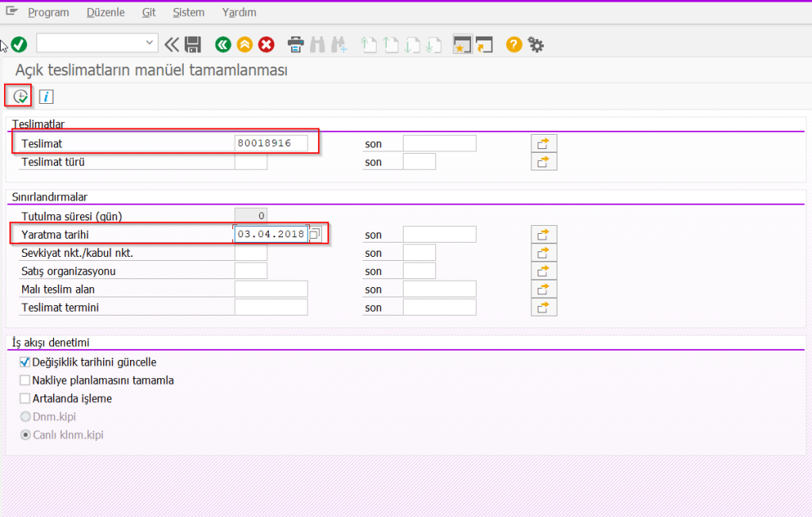
Task: Open the Customize Local Layout gear icon
Action: [536, 44]
